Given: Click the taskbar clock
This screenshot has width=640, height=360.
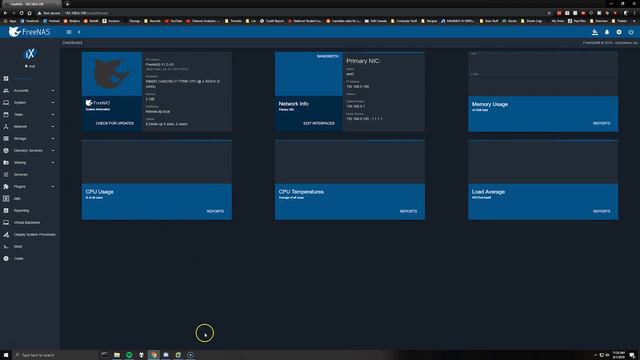Looking at the screenshot, I should pyautogui.click(x=619, y=355).
